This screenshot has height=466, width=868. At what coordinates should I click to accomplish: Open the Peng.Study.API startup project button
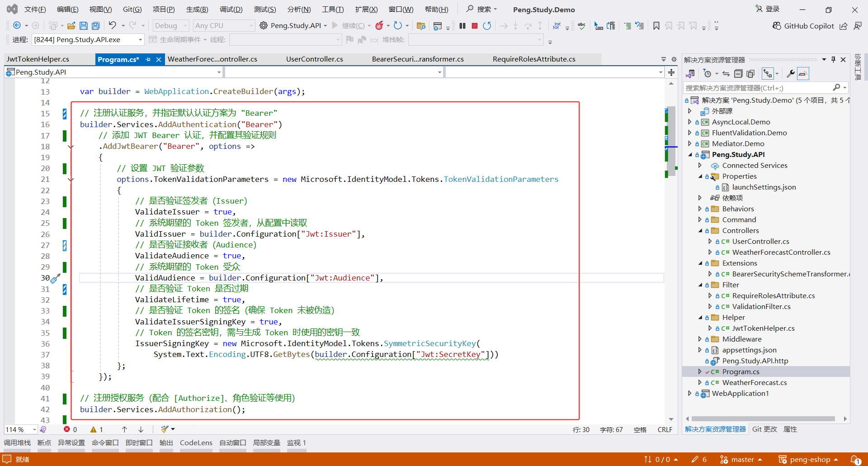coord(293,26)
